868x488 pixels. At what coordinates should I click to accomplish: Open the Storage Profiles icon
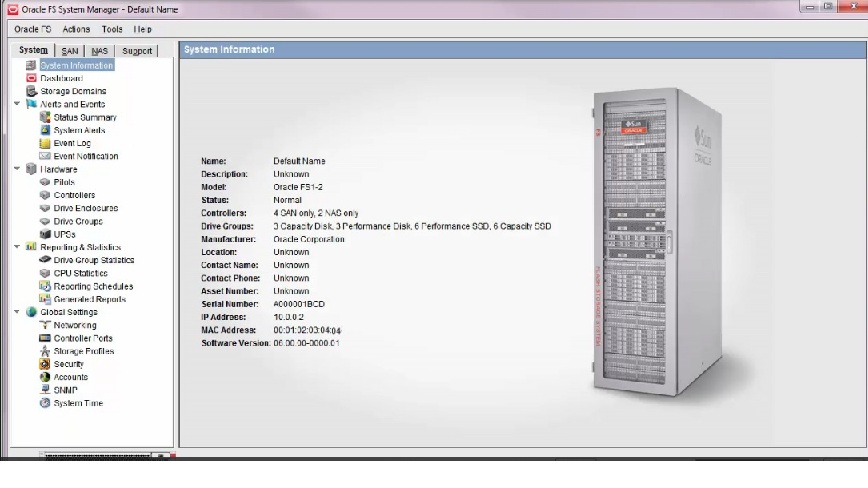44,351
